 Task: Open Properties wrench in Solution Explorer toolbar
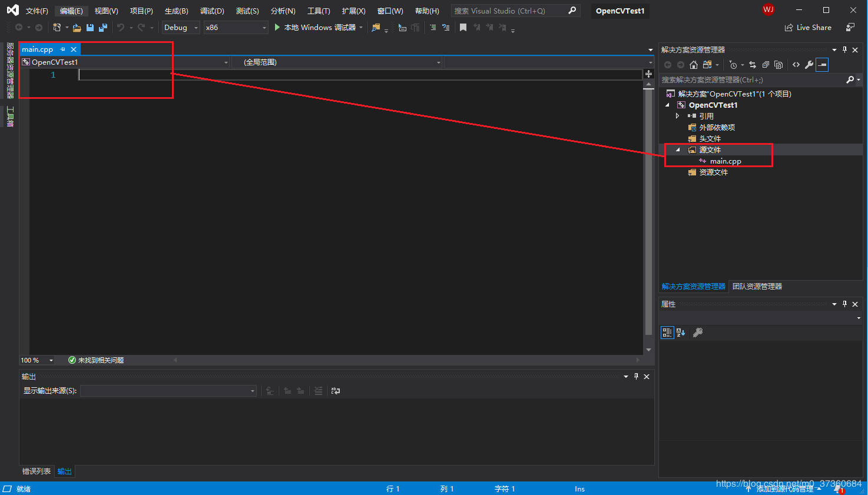click(809, 65)
